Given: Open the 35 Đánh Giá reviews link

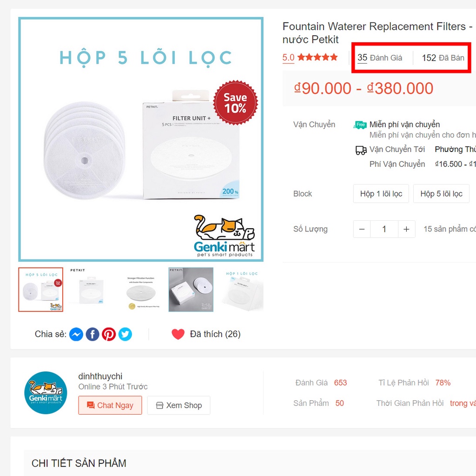Looking at the screenshot, I should tap(380, 58).
